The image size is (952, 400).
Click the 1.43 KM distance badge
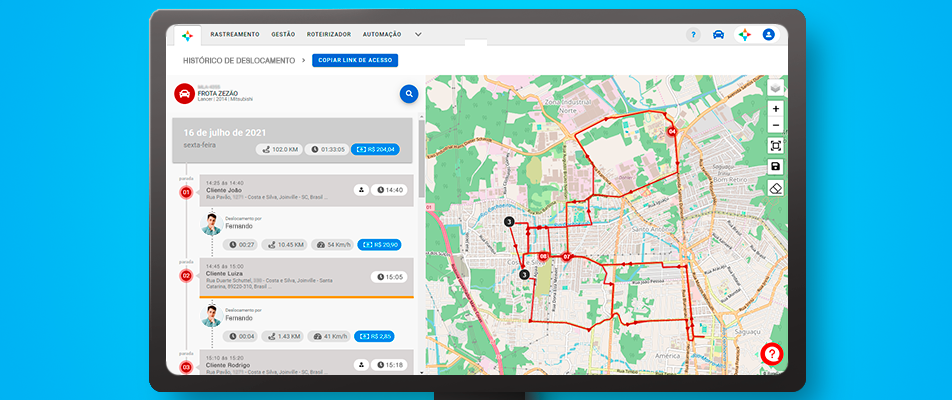point(284,336)
